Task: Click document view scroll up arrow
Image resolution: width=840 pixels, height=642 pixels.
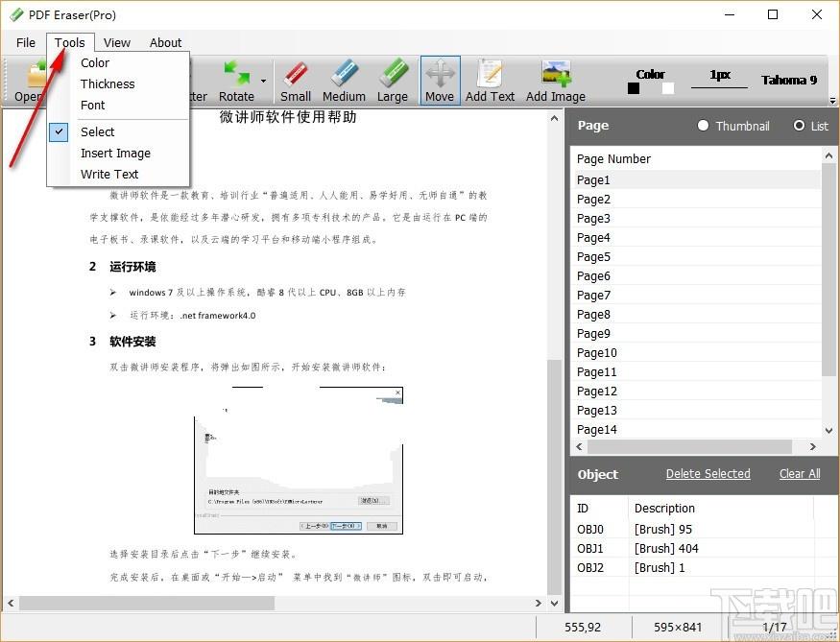Action: click(555, 118)
